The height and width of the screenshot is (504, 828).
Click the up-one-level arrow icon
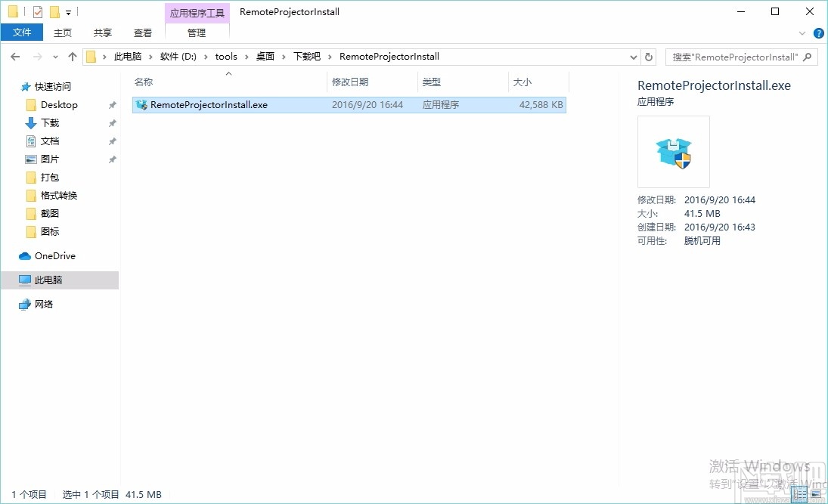pos(72,56)
